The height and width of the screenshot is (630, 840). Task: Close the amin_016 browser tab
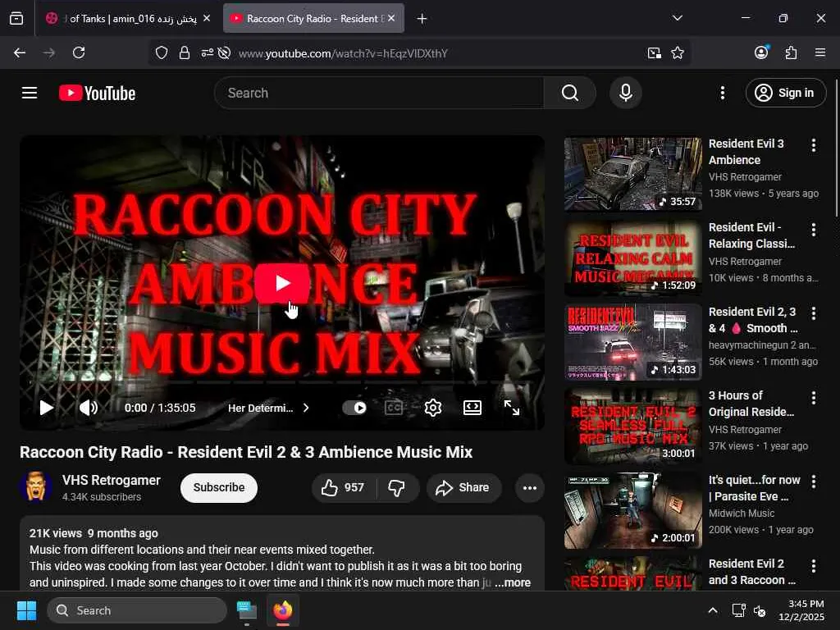[207, 18]
